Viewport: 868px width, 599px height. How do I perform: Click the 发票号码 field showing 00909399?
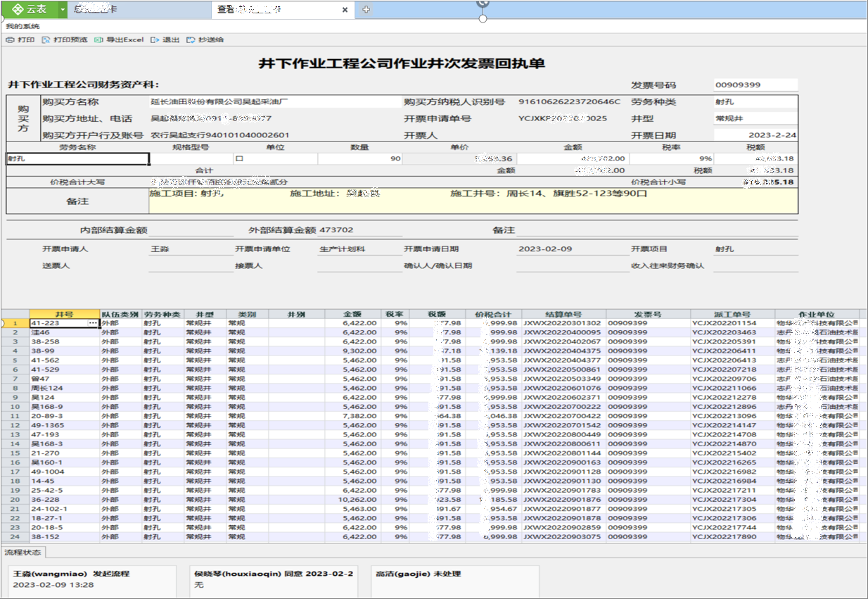pyautogui.click(x=755, y=85)
